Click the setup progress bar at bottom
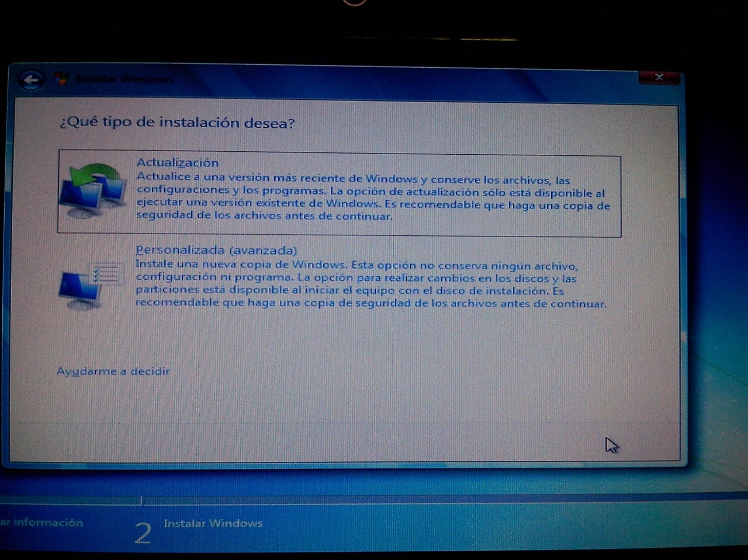 tap(374, 500)
